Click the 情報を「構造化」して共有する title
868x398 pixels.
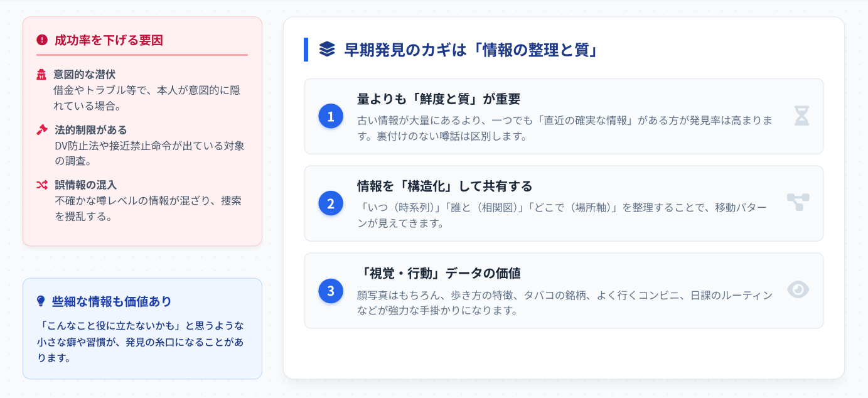pos(444,186)
